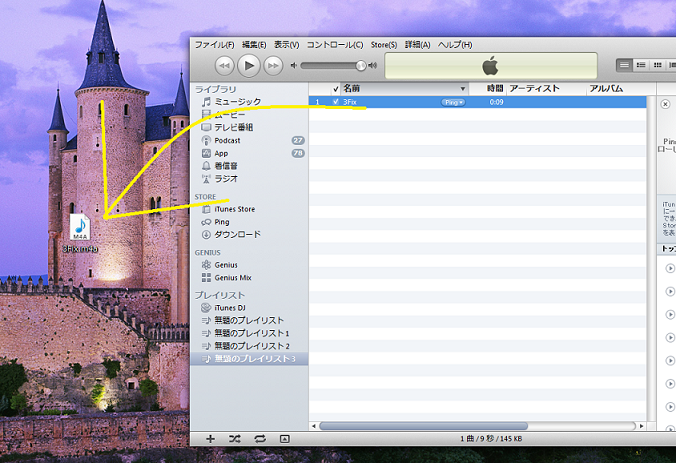The image size is (676, 463).
Task: Uncheck the 3Fix song checkbox
Action: 336,102
